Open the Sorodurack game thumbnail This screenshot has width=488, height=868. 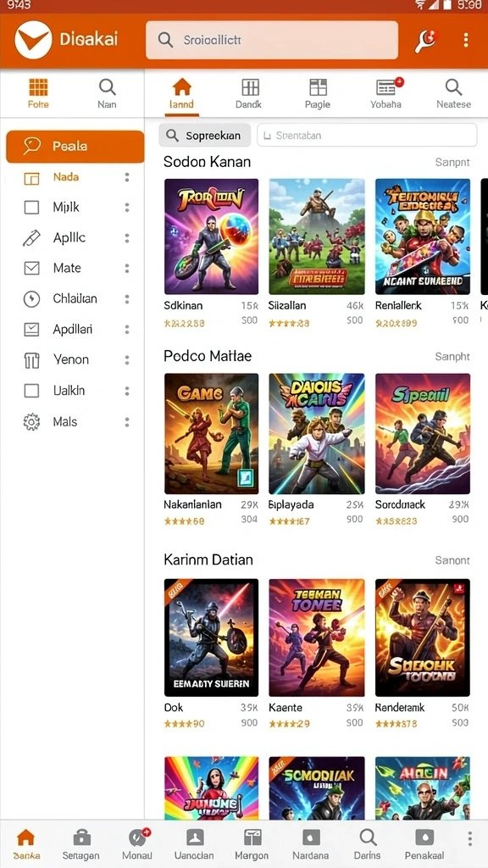(423, 433)
